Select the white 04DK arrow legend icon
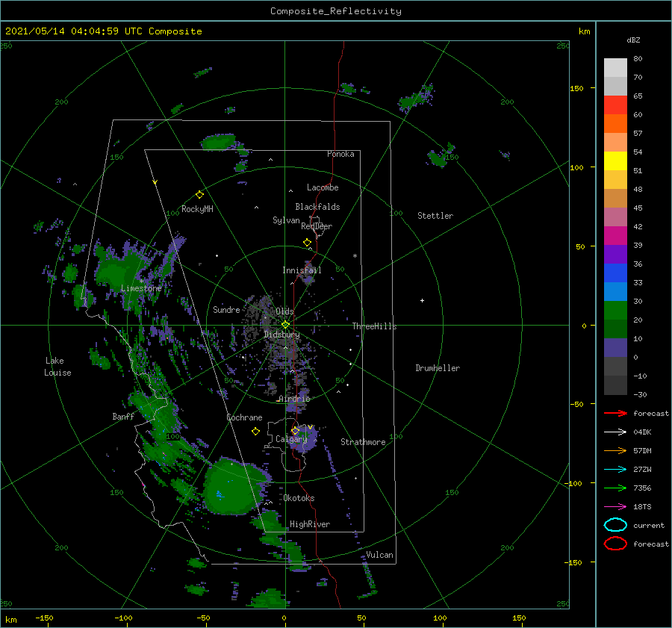Image resolution: width=672 pixels, height=628 pixels. (x=615, y=432)
